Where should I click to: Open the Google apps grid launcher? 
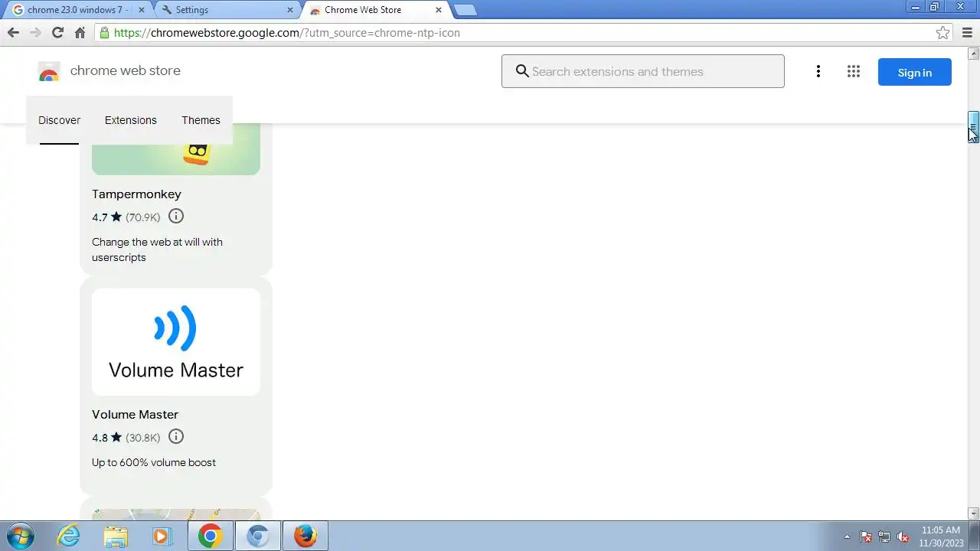854,71
